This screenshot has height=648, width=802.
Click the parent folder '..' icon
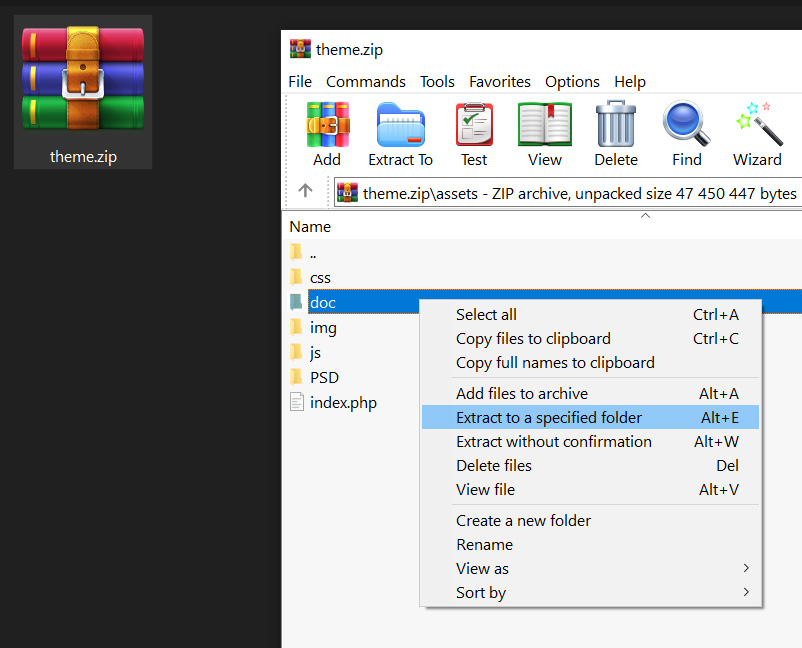pyautogui.click(x=296, y=252)
